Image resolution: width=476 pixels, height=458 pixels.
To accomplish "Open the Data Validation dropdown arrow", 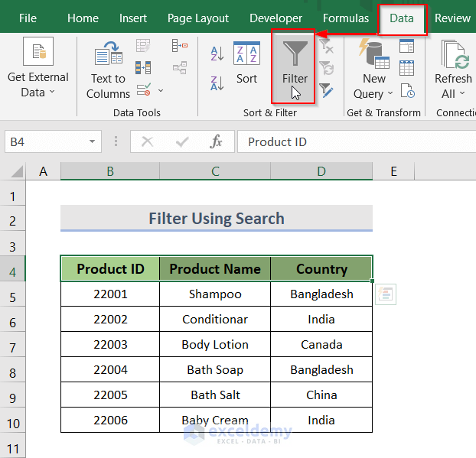I will click(161, 90).
